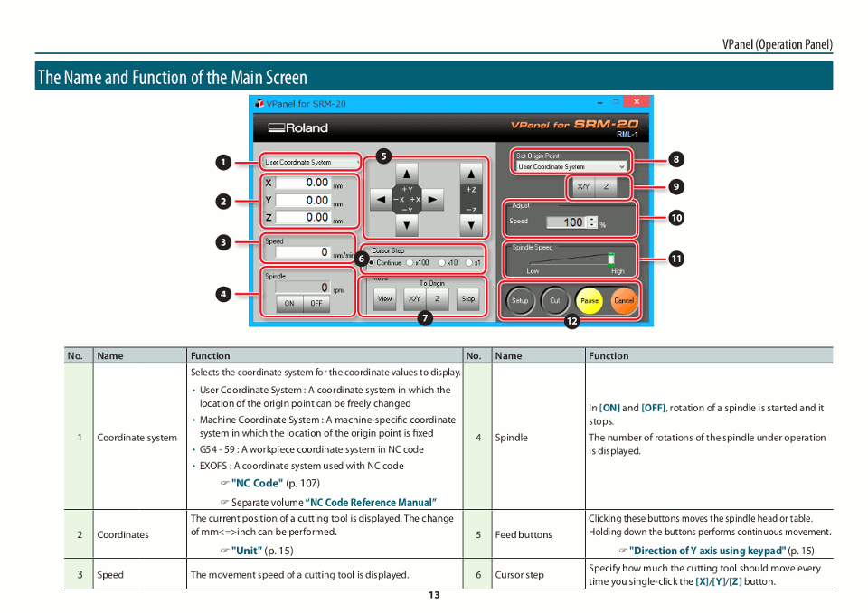This screenshot has height=613, width=868.
Task: Click the "Coordinates" name cell in row 2
Action: (x=139, y=534)
